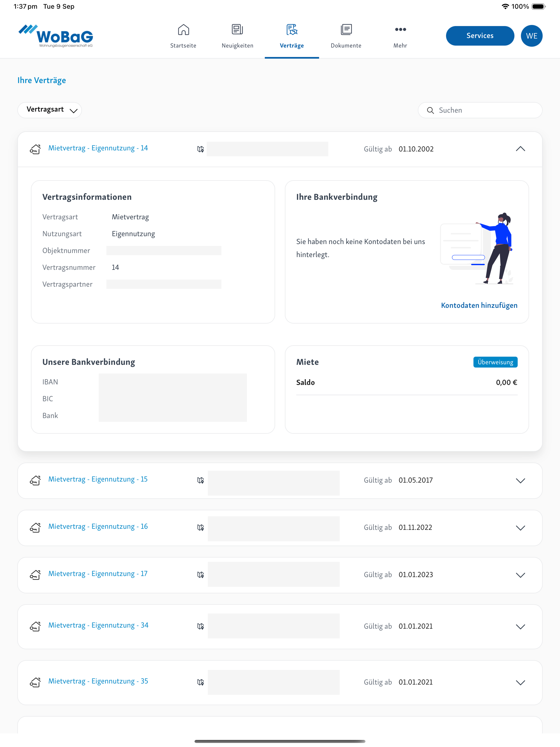Open Dokumente documents icon

tap(346, 30)
